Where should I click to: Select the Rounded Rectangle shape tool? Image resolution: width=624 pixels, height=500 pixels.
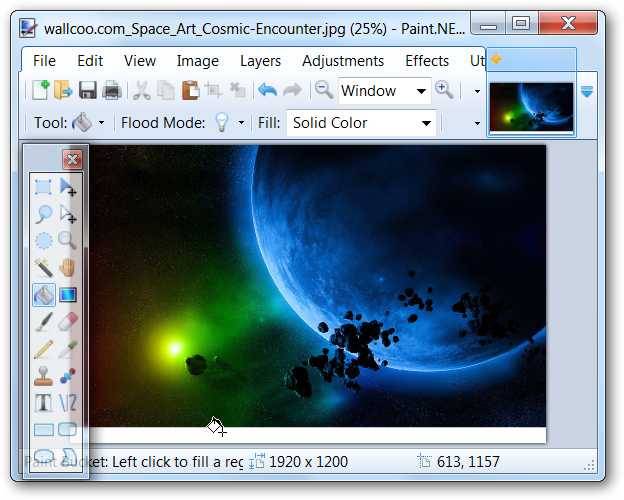click(x=68, y=430)
